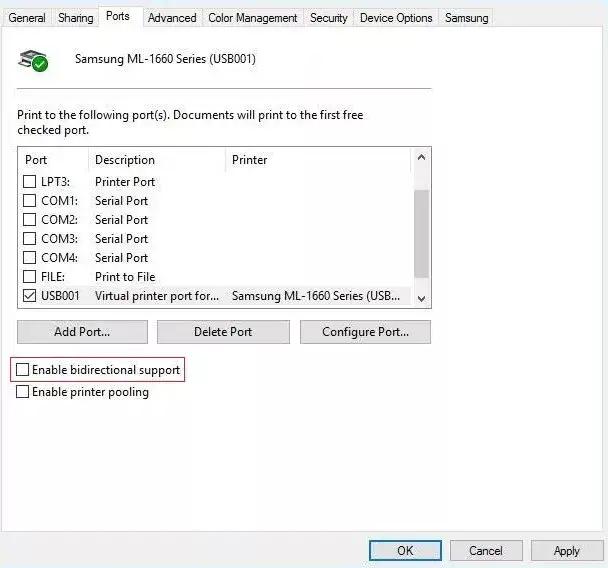Open the Samsung tab
The width and height of the screenshot is (608, 568).
click(466, 18)
